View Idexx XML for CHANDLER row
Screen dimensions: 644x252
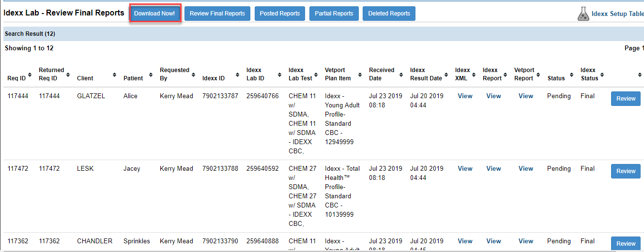coord(465,241)
